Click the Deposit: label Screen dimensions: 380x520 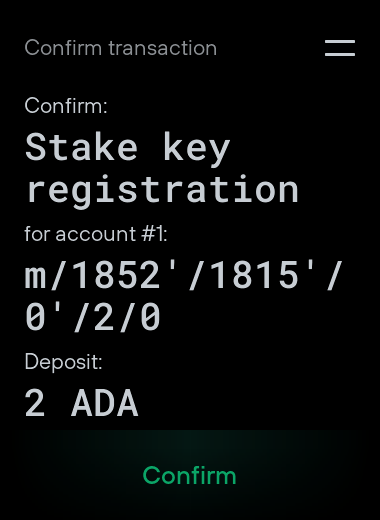63,361
